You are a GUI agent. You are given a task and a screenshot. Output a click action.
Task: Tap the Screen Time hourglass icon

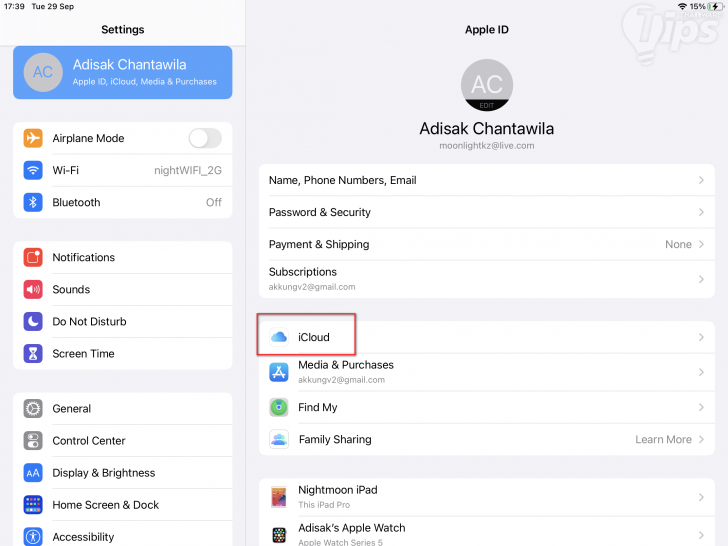pos(33,353)
